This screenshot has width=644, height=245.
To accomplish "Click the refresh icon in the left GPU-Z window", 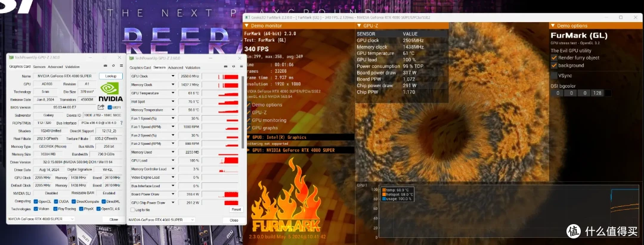I will point(113,66).
